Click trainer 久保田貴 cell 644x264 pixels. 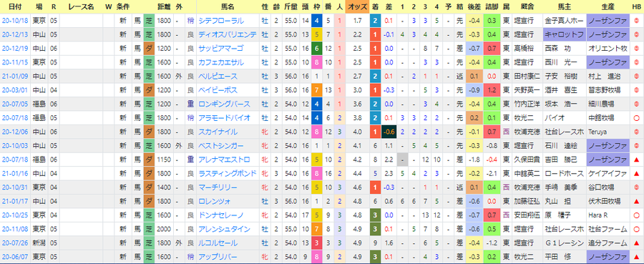527,160
